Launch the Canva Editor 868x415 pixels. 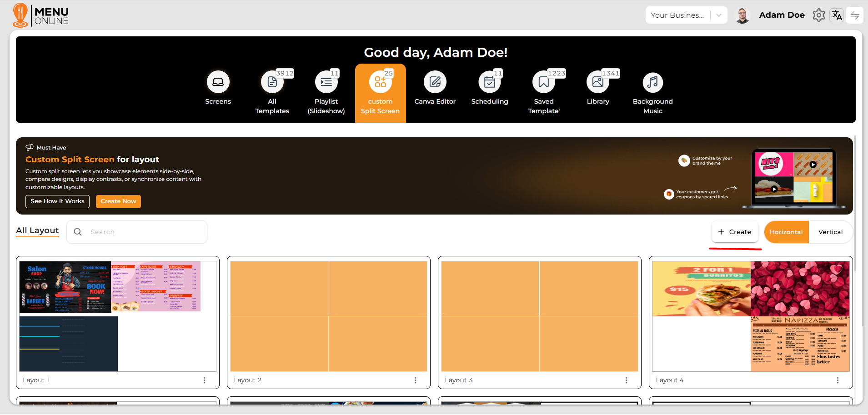(x=435, y=82)
